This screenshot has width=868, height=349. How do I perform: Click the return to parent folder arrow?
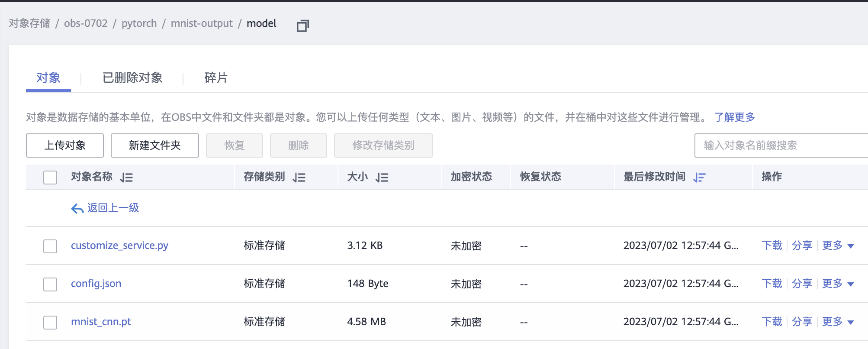pyautogui.click(x=77, y=209)
